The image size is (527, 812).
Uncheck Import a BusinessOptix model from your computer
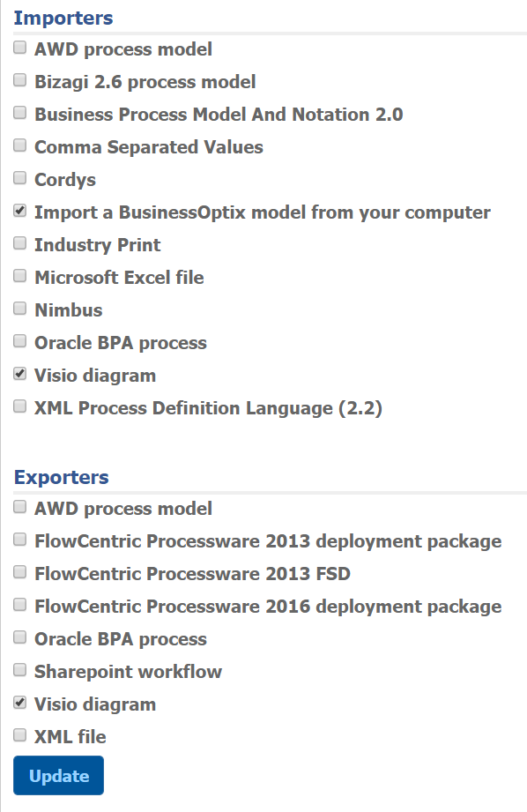(19, 211)
